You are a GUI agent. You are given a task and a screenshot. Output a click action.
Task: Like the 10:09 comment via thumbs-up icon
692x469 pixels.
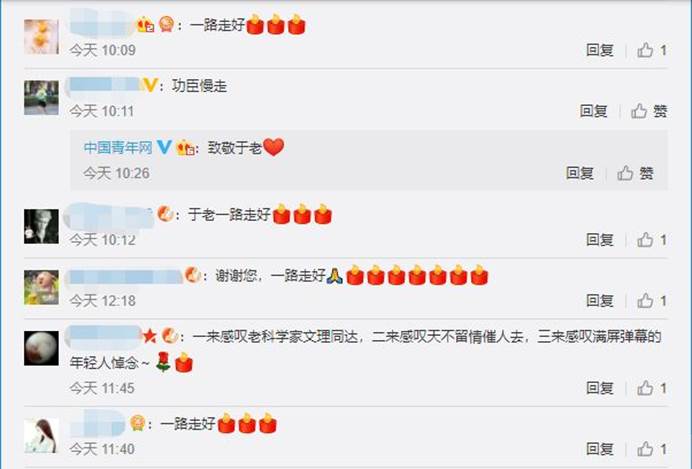click(x=645, y=50)
